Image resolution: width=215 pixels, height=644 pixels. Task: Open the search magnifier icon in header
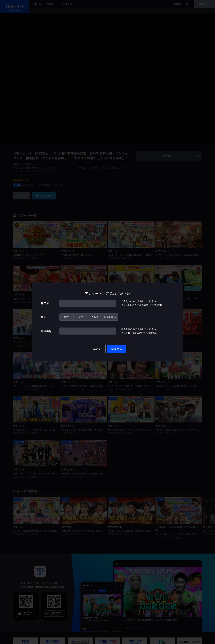[187, 4]
